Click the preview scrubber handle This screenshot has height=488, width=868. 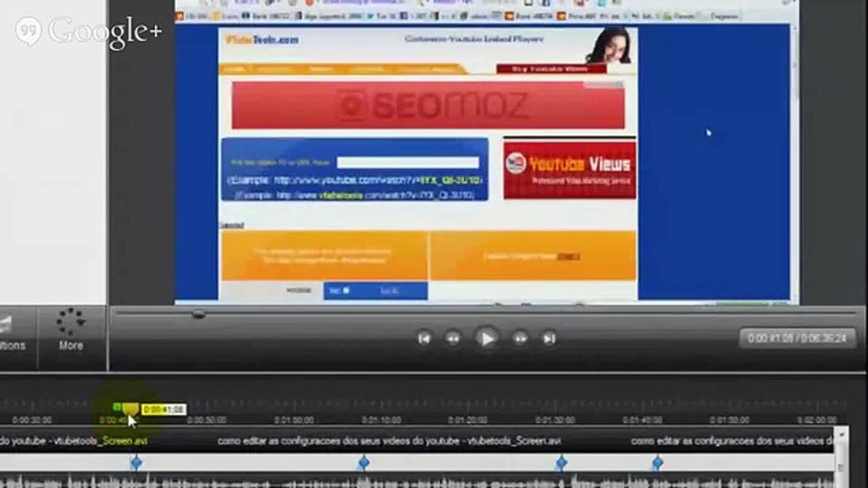pyautogui.click(x=198, y=314)
